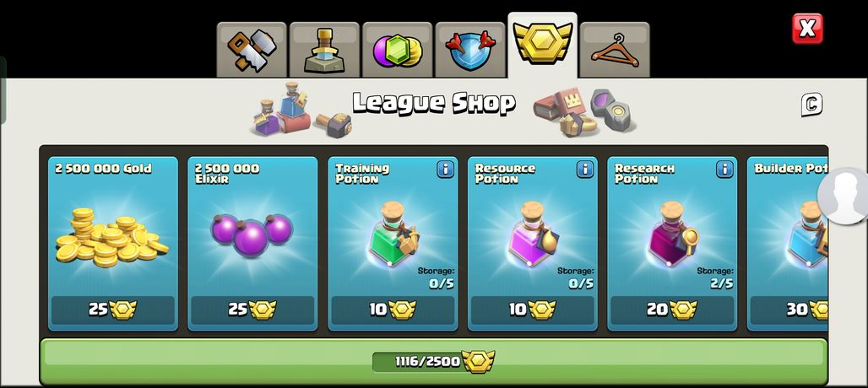Tap the C icon beside League Shop

pos(811,105)
